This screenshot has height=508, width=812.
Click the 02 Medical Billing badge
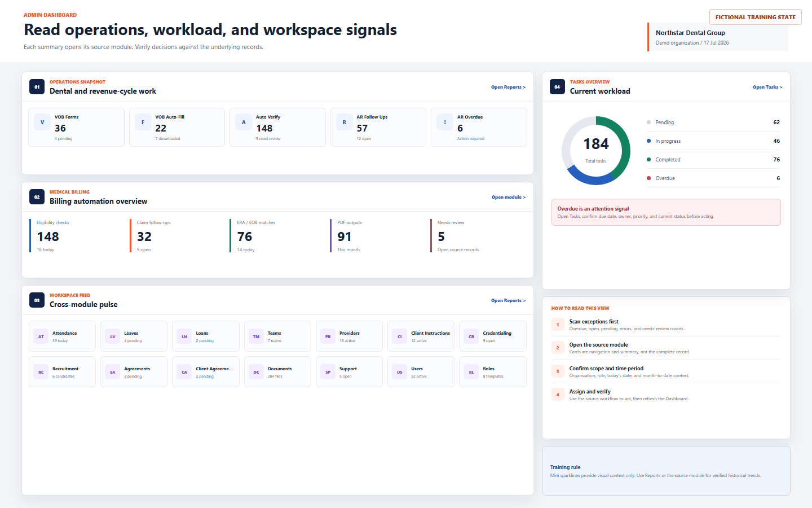(37, 197)
